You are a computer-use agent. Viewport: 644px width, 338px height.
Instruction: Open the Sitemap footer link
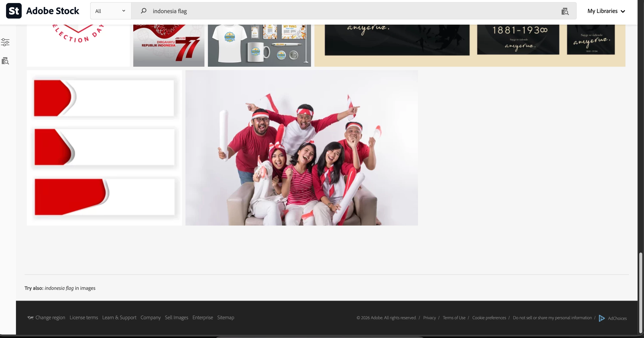click(x=226, y=317)
